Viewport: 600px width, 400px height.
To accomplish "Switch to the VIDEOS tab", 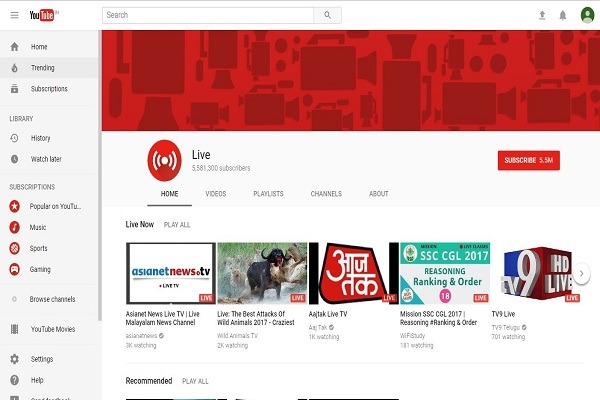I will 216,194.
